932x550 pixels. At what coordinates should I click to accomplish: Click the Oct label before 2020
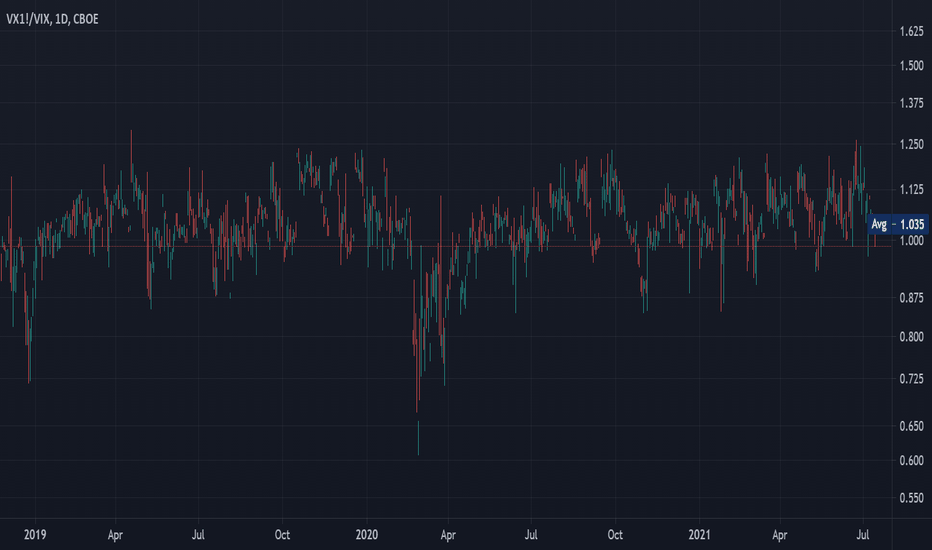point(282,535)
